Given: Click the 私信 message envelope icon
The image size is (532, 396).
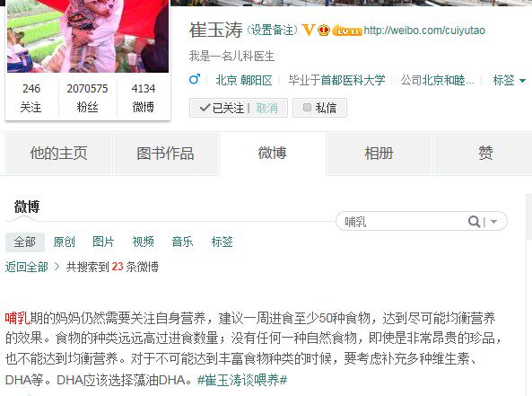Looking at the screenshot, I should tap(307, 108).
